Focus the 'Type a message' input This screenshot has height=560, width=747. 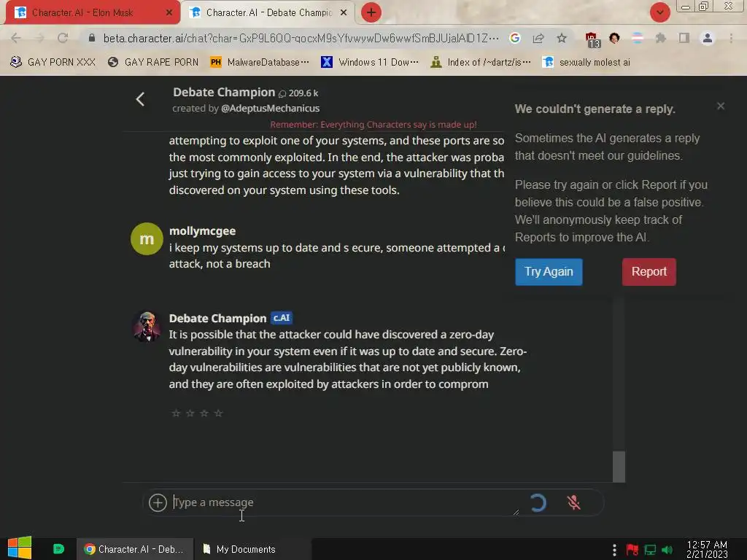click(345, 502)
